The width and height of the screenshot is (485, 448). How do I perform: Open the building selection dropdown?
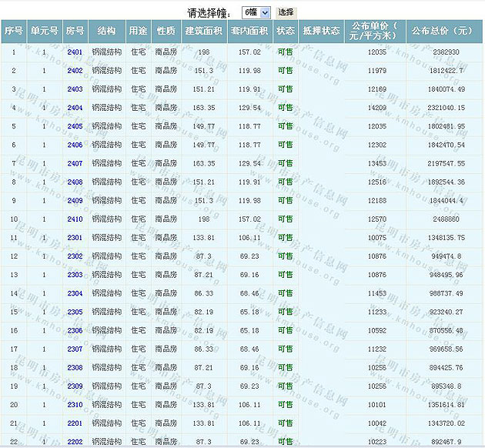(x=256, y=12)
